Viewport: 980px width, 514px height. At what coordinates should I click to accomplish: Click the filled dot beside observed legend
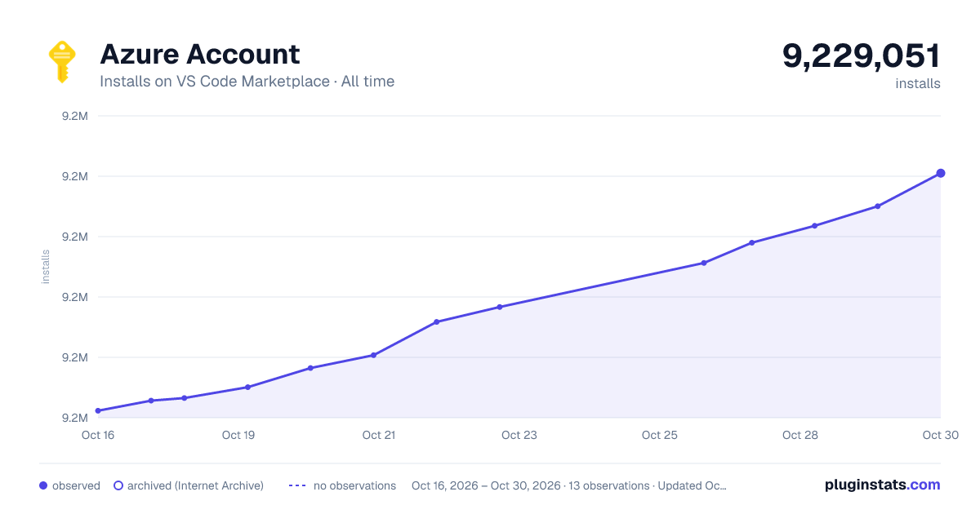coord(43,485)
